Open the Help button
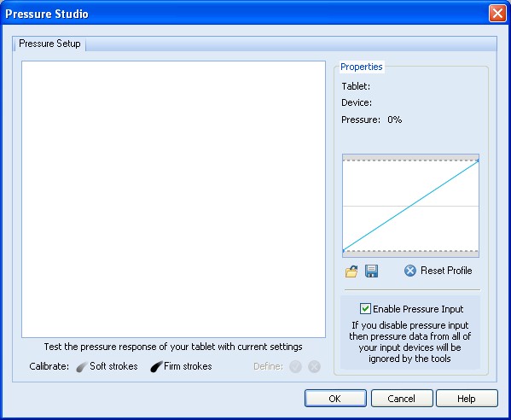Image resolution: width=511 pixels, height=420 pixels. point(467,398)
